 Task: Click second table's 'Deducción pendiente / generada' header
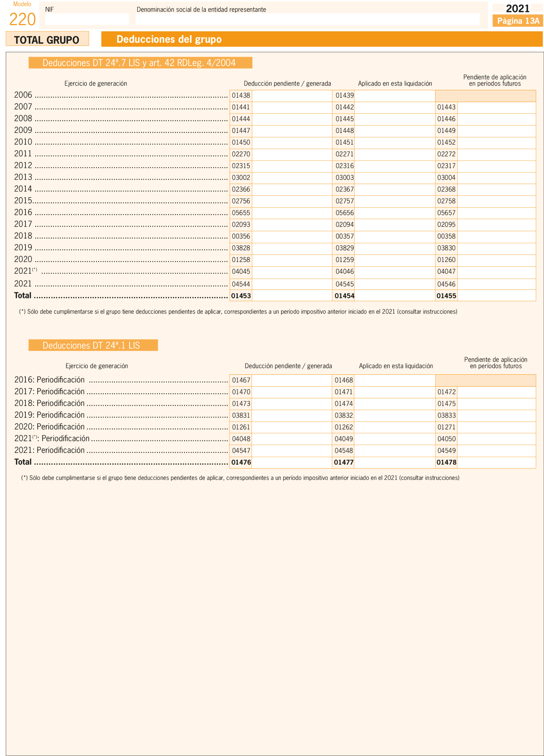click(288, 366)
